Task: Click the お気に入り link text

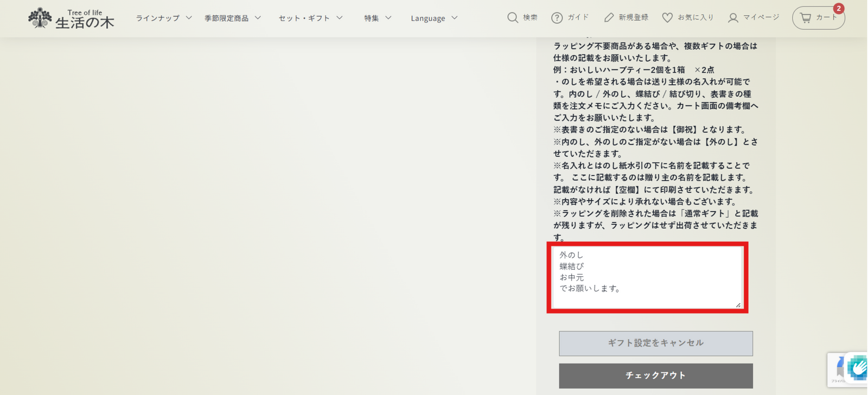Action: point(695,17)
